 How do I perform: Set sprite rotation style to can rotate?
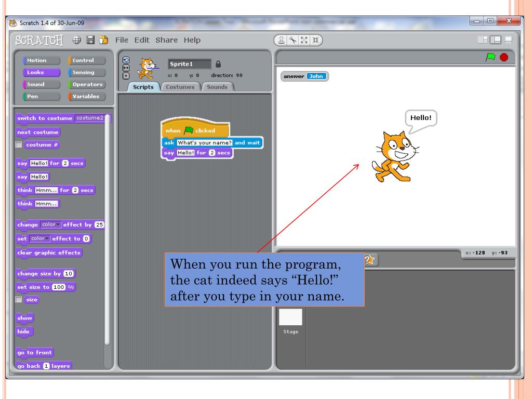[x=126, y=60]
